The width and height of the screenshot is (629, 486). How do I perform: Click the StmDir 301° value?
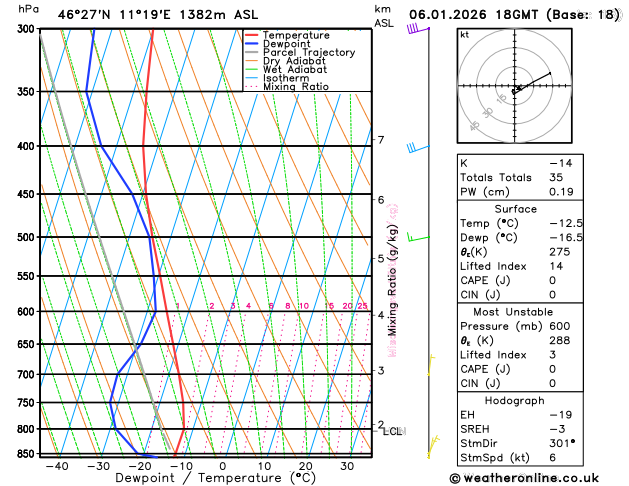[562, 443]
